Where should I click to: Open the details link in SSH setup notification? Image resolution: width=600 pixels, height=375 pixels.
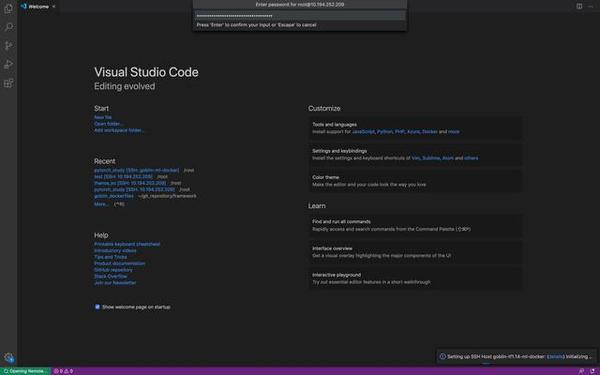[555, 356]
